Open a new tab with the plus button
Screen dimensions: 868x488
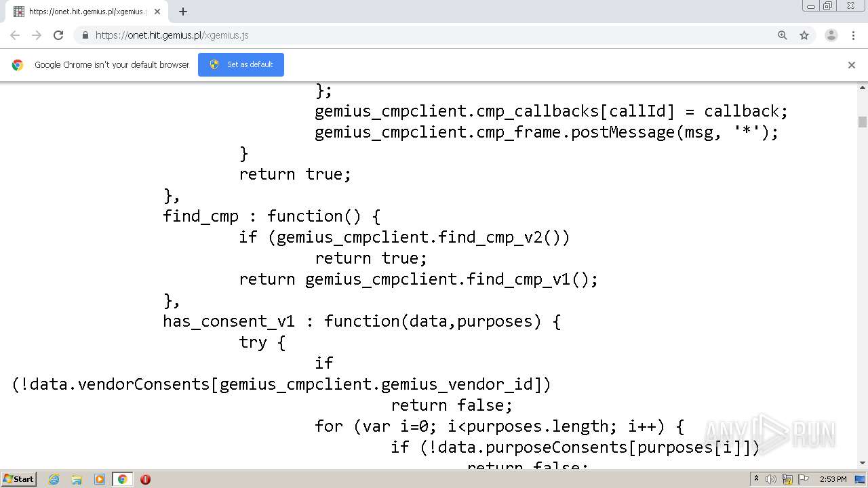click(x=183, y=12)
